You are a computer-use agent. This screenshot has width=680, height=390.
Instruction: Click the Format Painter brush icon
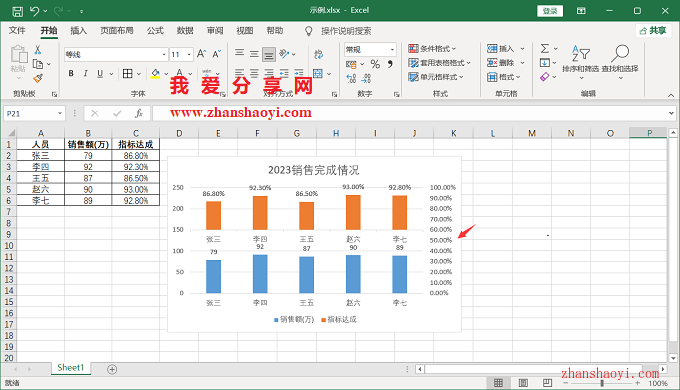[38, 78]
